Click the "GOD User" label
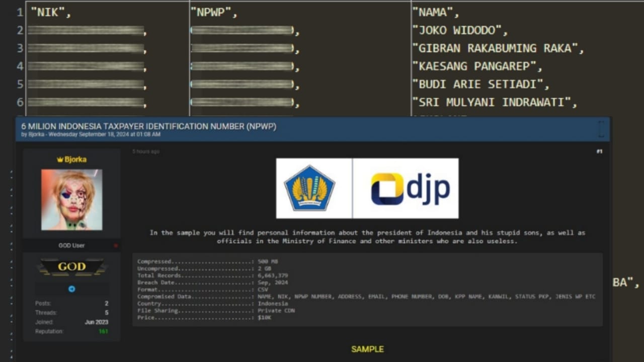 point(72,246)
